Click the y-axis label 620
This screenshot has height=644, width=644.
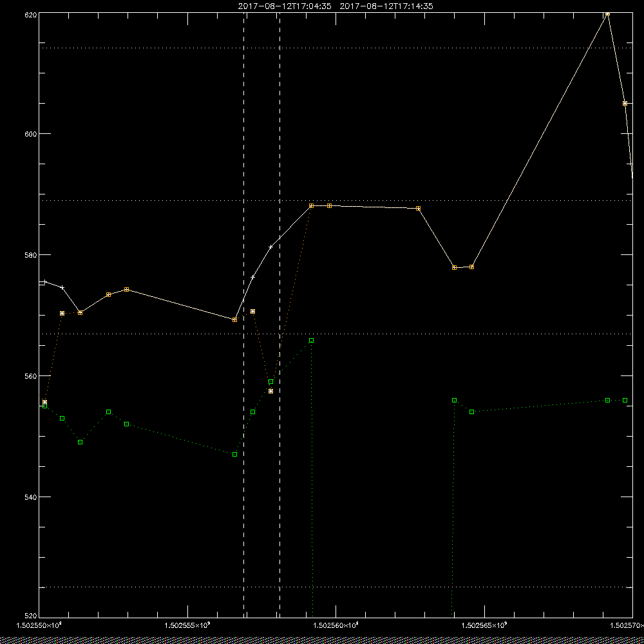coord(31,14)
